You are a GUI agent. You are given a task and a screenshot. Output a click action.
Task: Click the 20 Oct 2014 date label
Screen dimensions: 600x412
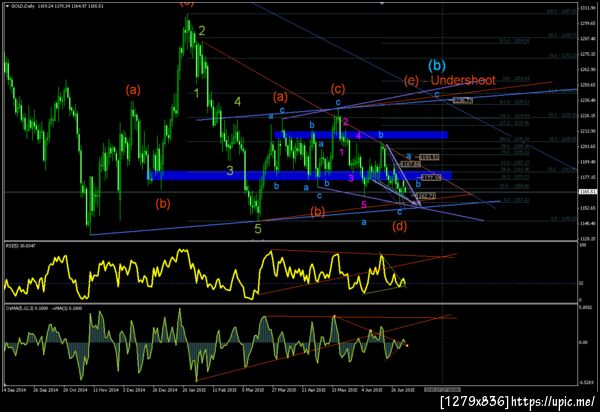point(76,390)
